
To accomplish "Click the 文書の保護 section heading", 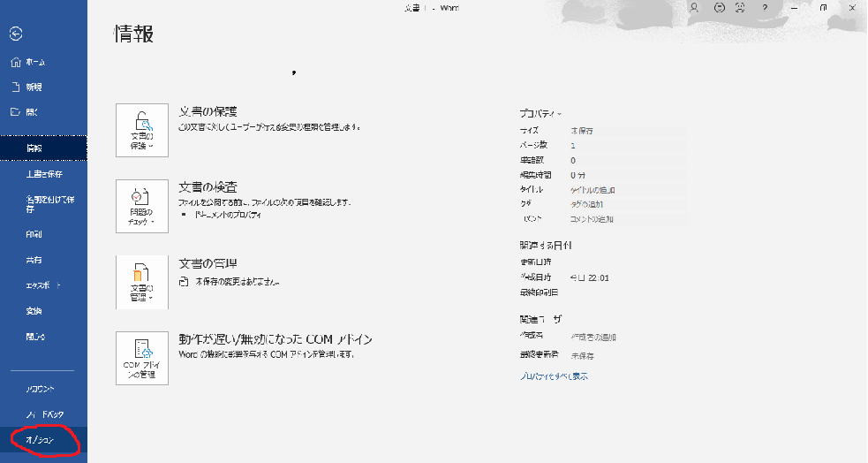I will pyautogui.click(x=208, y=111).
